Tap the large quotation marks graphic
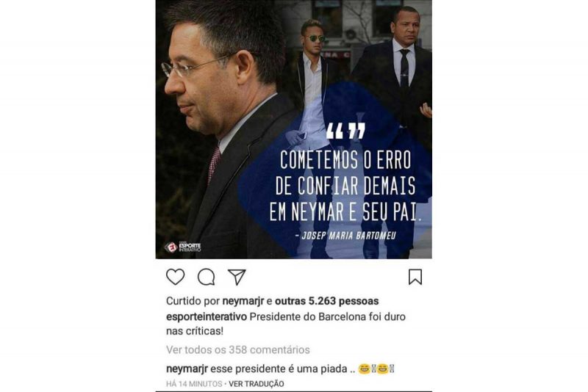This screenshot has width=588, height=392. (345, 131)
